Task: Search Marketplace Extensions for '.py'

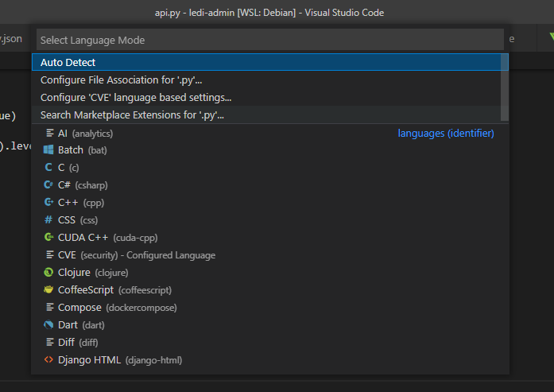Action: pos(132,114)
